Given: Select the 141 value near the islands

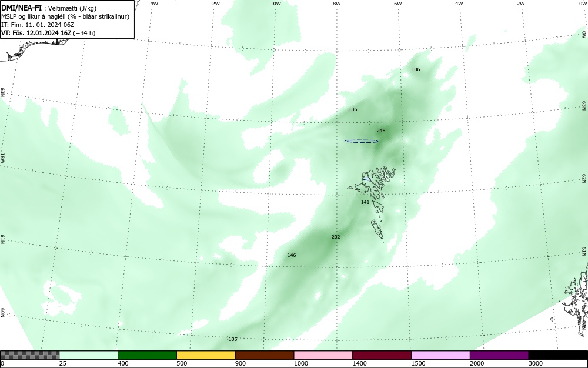Looking at the screenshot, I should (x=365, y=202).
